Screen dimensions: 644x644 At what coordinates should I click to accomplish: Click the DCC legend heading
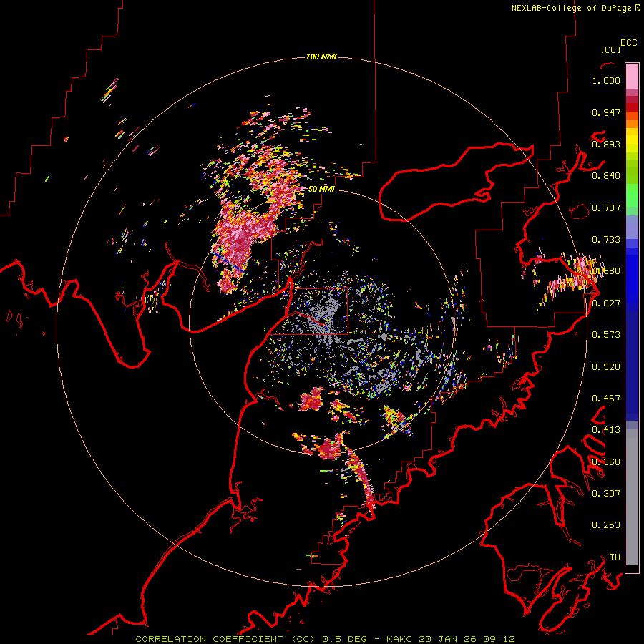[x=628, y=43]
